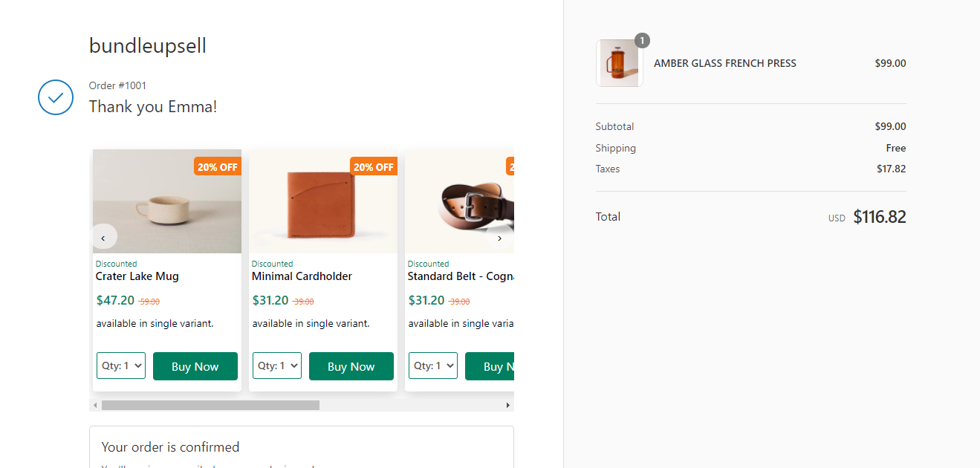Click the Amber Glass French Press thumbnail

[619, 63]
